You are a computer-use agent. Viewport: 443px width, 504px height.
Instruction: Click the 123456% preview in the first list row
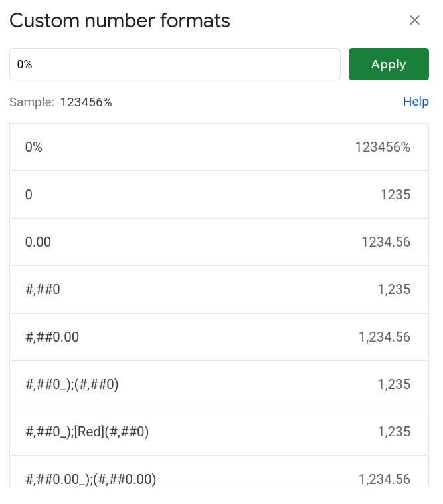pyautogui.click(x=383, y=147)
